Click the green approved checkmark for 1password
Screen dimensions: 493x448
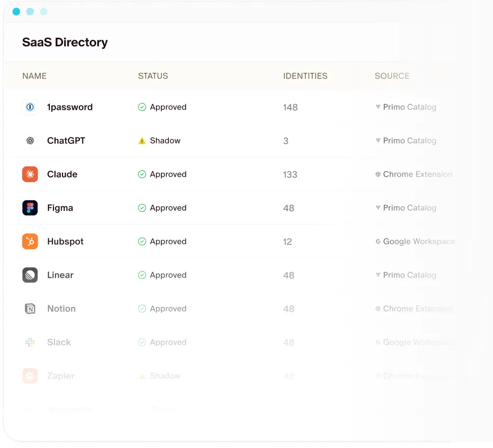(x=142, y=107)
